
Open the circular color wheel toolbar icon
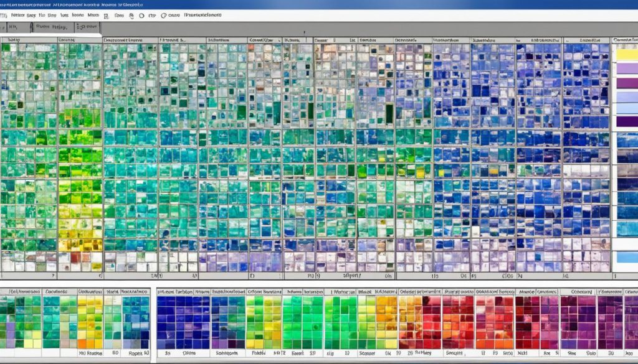click(x=142, y=16)
